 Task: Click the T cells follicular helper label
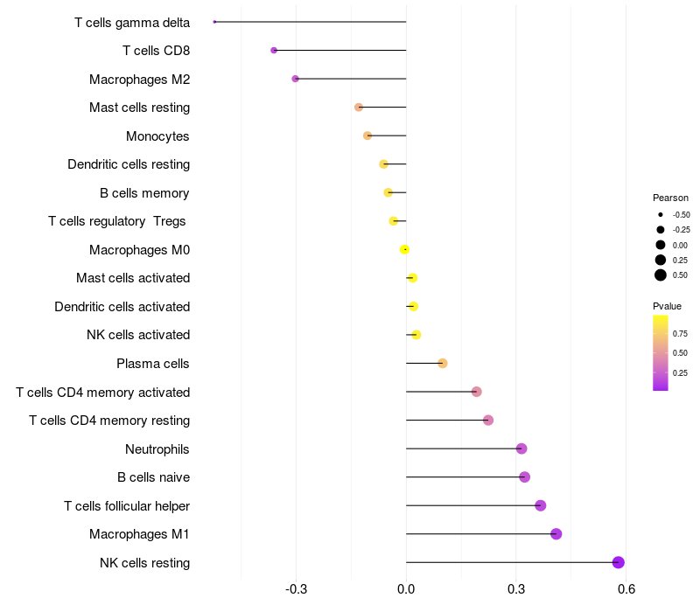pos(127,506)
